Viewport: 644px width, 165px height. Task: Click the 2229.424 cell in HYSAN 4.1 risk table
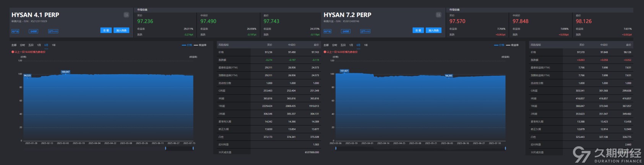(268, 106)
